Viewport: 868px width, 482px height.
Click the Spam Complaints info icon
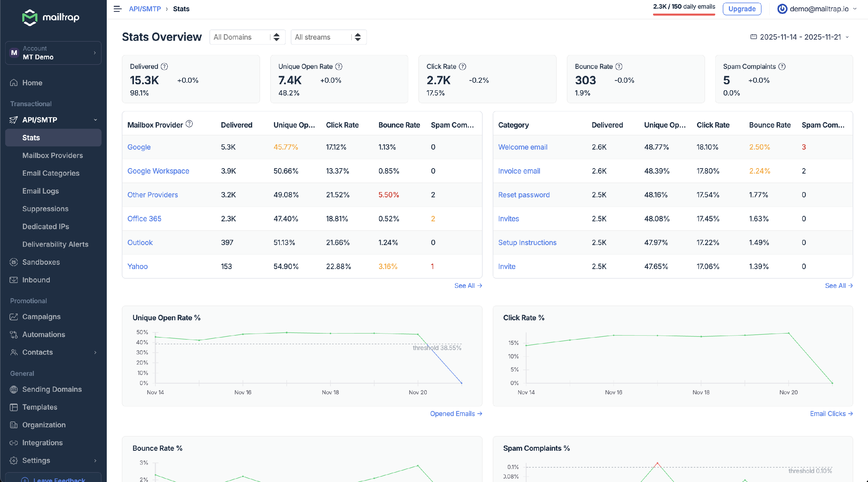[782, 67]
